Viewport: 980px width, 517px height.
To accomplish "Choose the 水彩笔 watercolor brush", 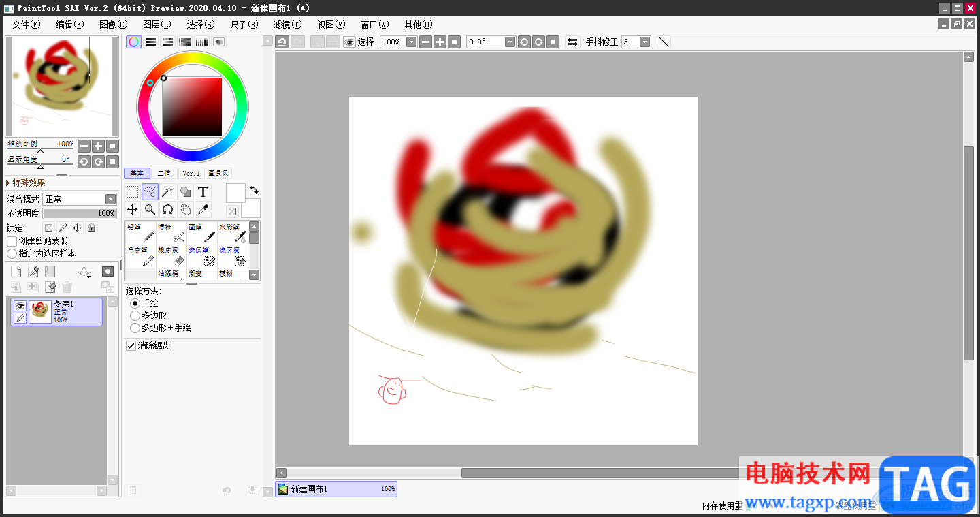I will pyautogui.click(x=233, y=233).
